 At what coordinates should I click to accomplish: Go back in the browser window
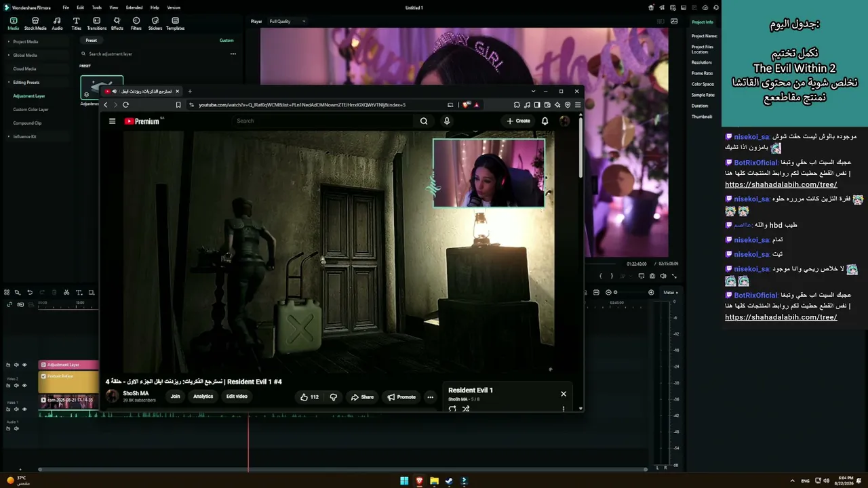tap(105, 105)
